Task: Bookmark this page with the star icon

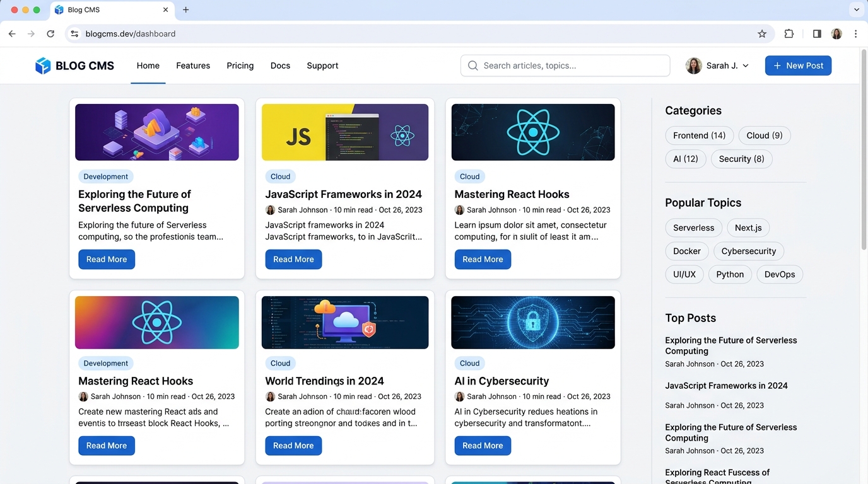Action: 762,34
